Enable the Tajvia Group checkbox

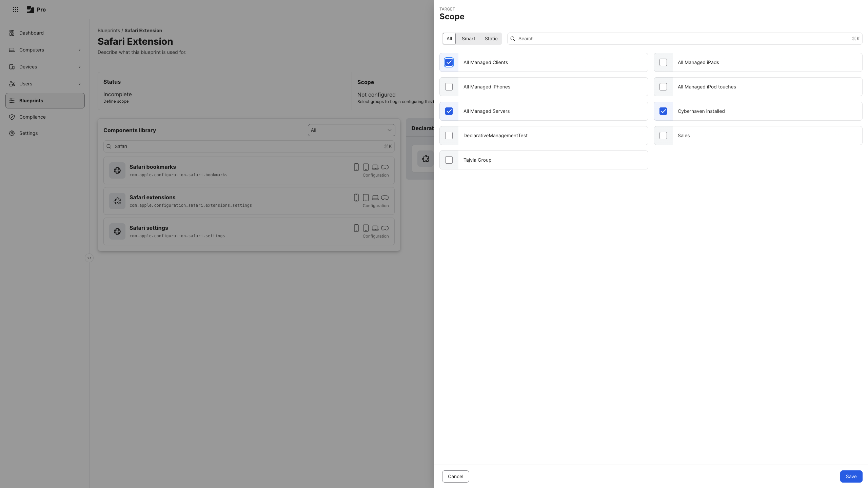click(x=449, y=160)
